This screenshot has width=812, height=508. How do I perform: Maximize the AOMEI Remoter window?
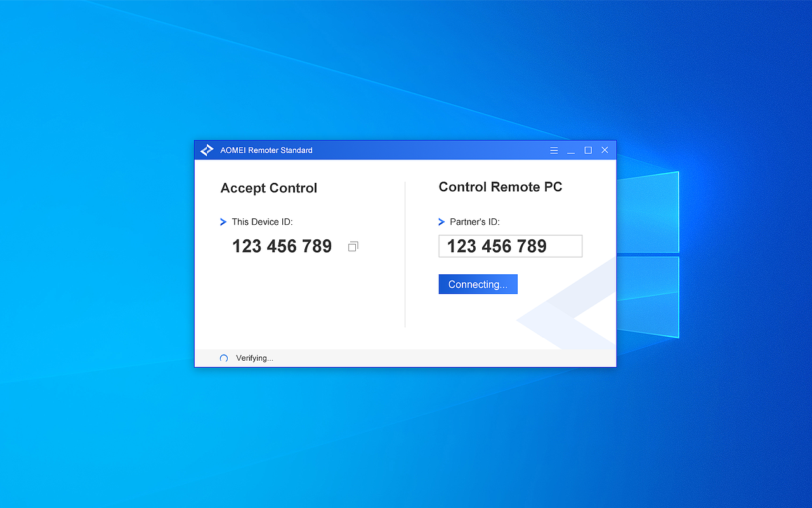pos(588,150)
